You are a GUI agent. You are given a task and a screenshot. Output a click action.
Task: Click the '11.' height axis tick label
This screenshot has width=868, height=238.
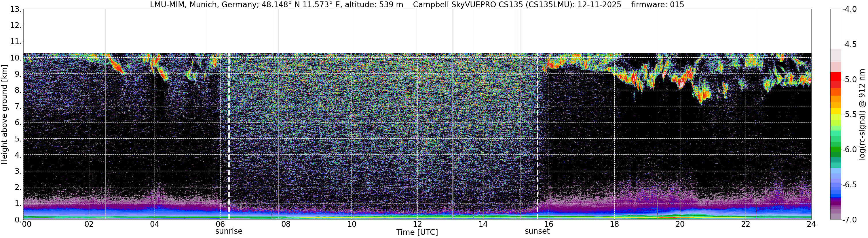tap(16, 42)
